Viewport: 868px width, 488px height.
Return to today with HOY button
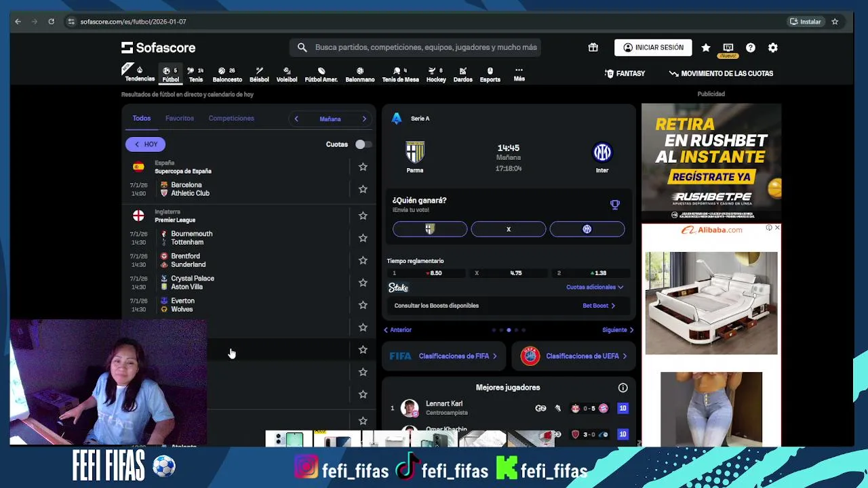pos(145,144)
